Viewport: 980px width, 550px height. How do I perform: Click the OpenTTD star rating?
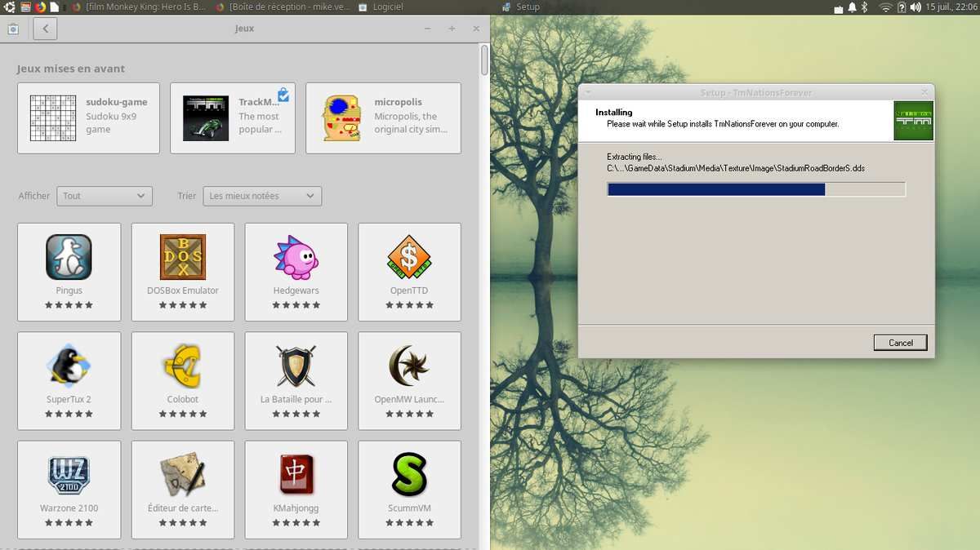pos(409,305)
